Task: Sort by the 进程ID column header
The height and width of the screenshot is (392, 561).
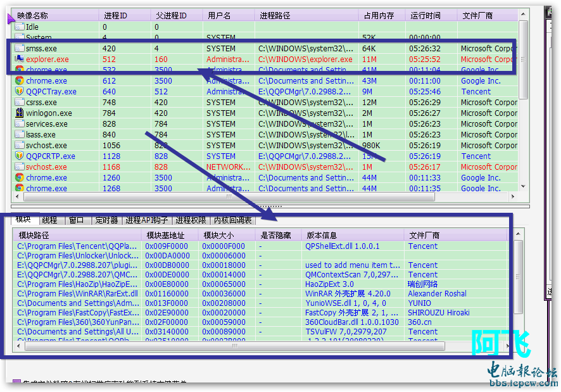Action: point(125,15)
